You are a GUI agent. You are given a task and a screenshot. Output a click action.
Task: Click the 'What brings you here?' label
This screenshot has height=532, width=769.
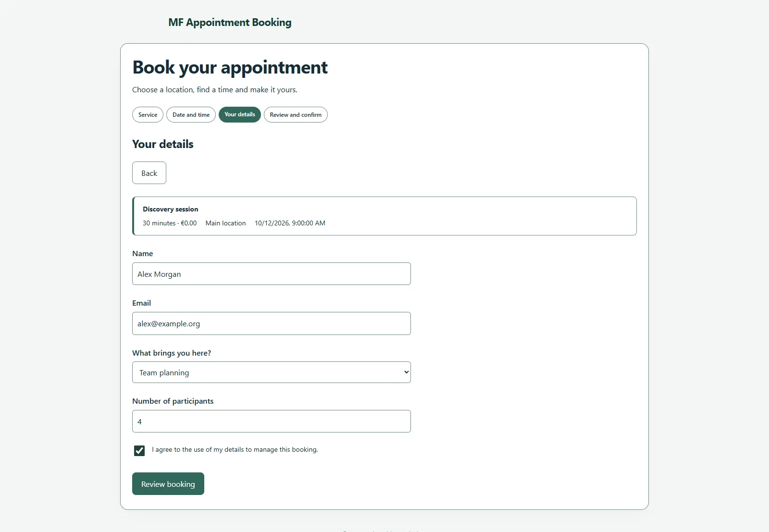coord(171,353)
